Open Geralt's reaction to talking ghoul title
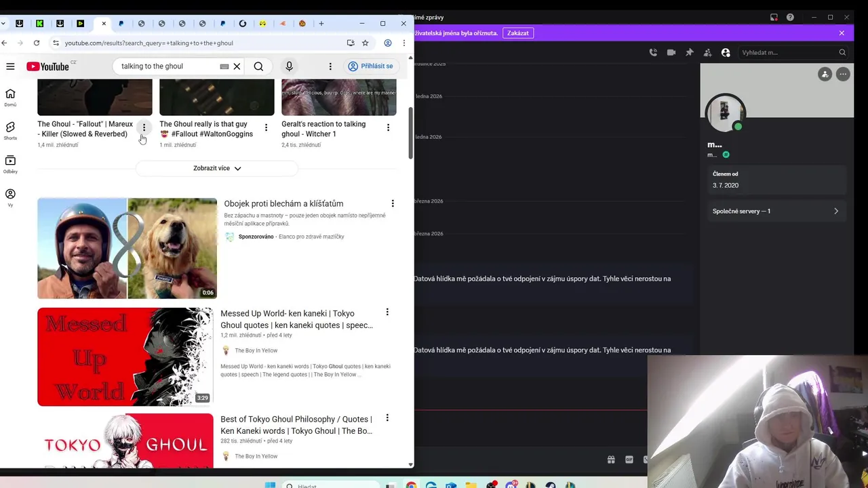The width and height of the screenshot is (868, 488). 323,129
